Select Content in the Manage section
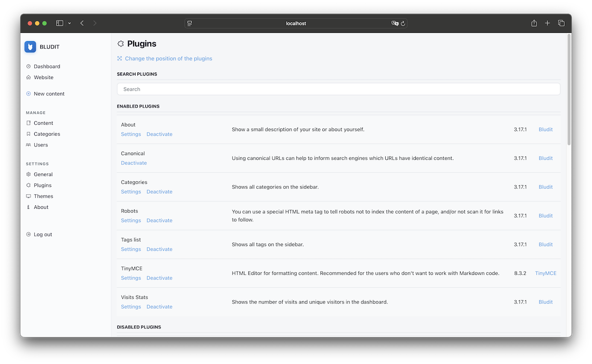Screen dimensions: 592x364 point(43,123)
